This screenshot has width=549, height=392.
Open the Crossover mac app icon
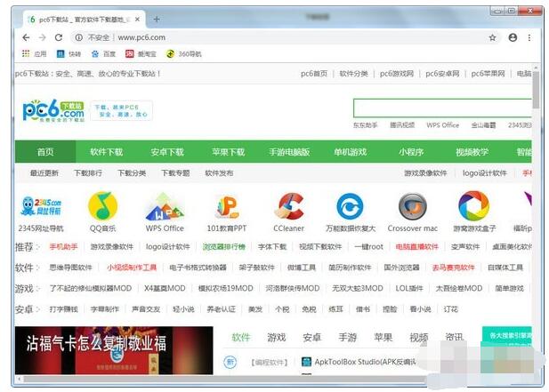point(413,206)
